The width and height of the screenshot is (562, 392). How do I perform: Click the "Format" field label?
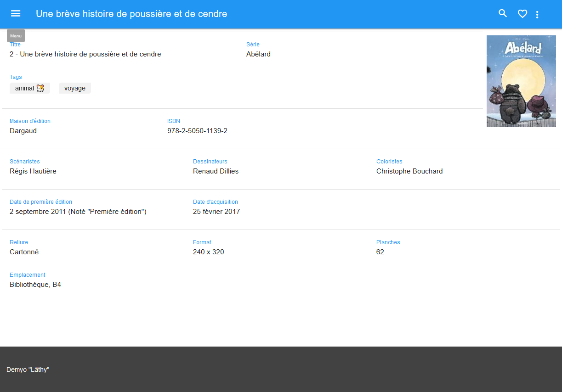202,242
